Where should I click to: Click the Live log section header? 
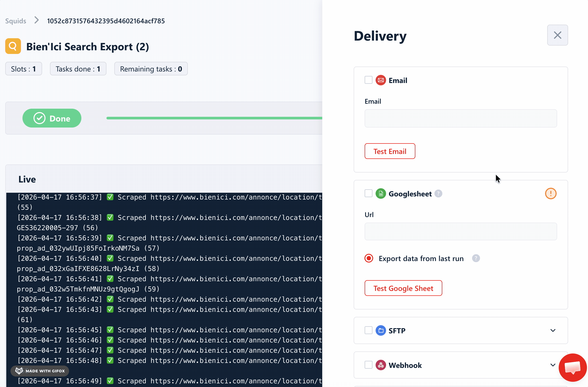[27, 179]
